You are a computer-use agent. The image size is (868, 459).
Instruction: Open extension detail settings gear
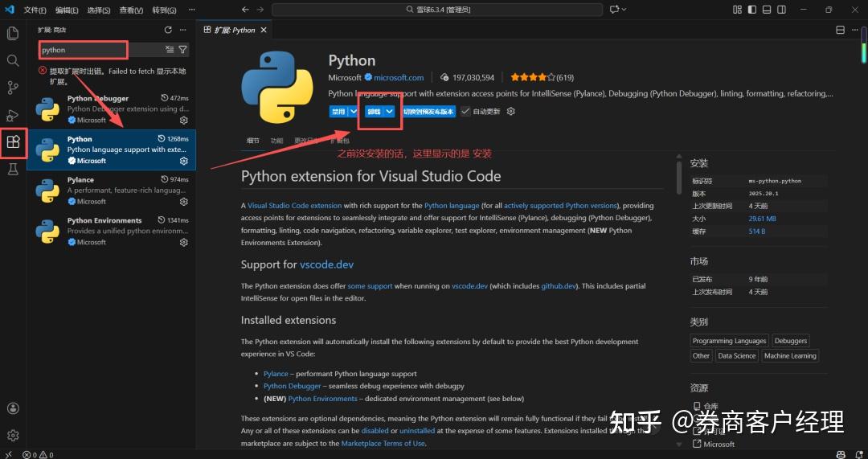(x=511, y=111)
